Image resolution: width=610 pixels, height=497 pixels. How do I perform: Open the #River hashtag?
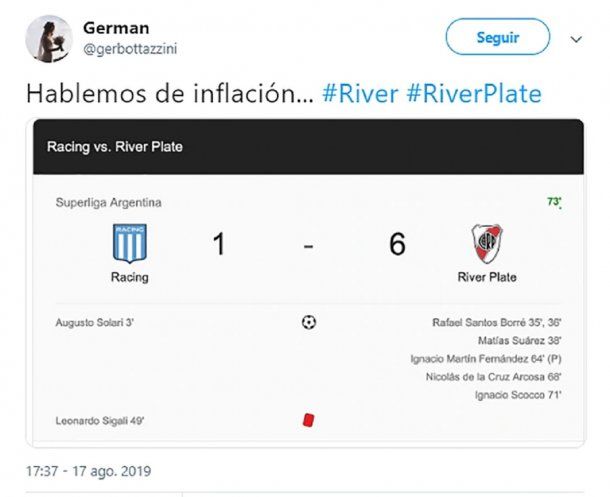(x=360, y=94)
